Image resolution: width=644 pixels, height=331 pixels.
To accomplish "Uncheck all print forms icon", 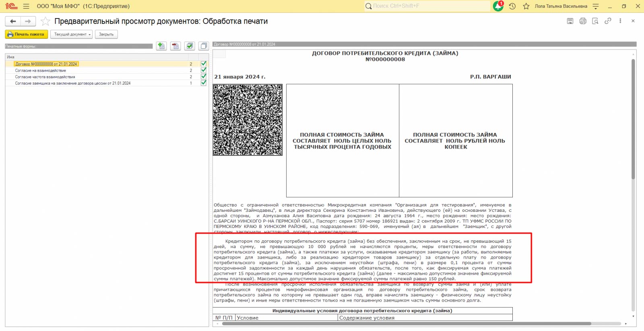I will tap(204, 46).
